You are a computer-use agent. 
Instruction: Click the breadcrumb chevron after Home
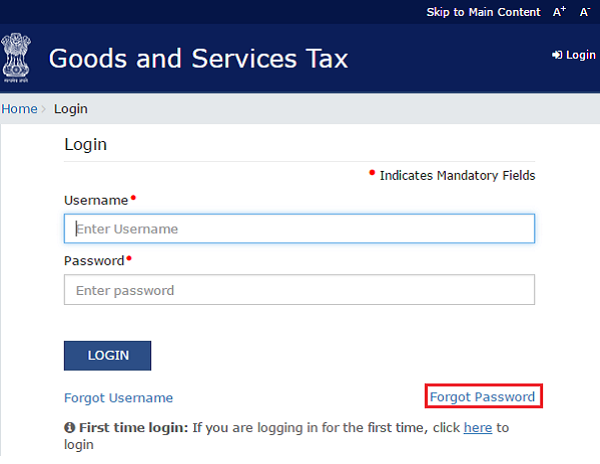(x=43, y=108)
